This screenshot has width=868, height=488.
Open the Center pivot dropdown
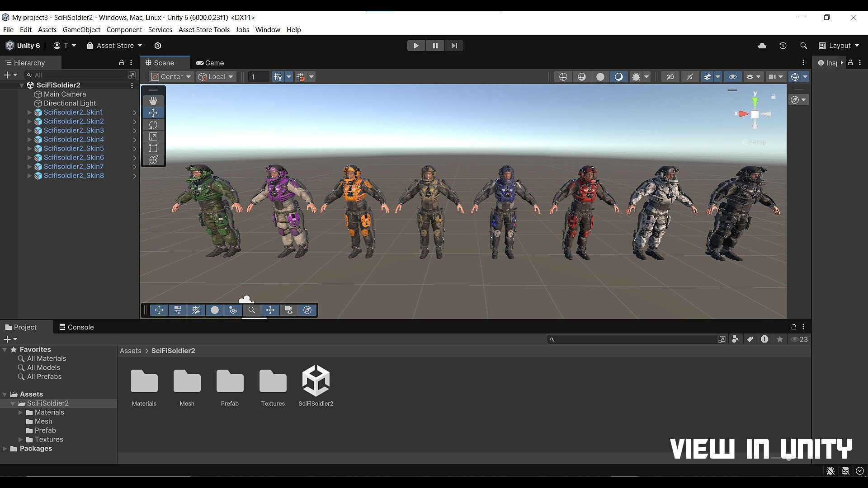171,77
